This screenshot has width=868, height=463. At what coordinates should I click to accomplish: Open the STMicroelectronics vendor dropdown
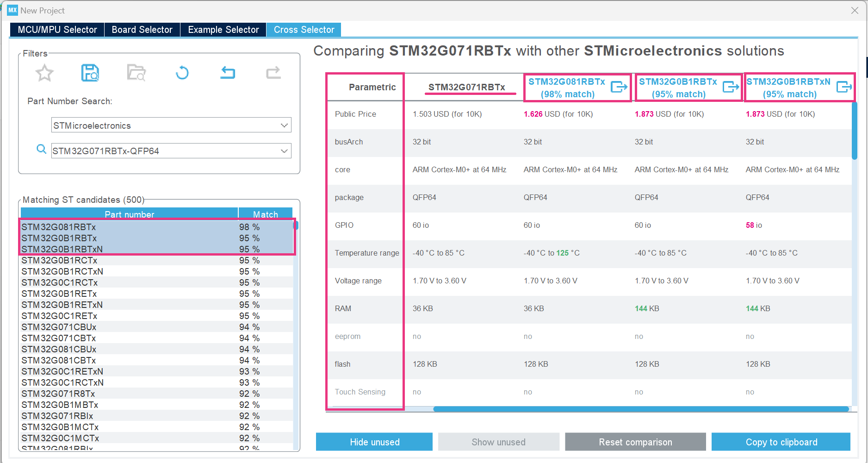[284, 125]
